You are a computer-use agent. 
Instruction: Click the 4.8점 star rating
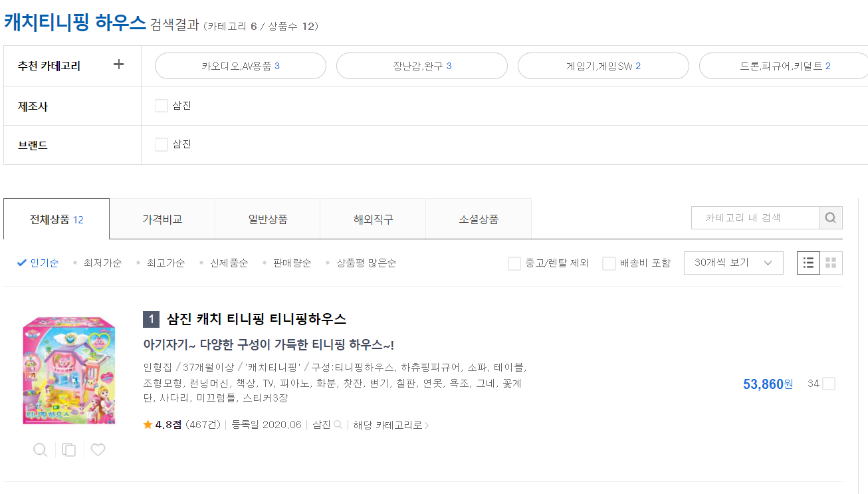click(x=162, y=425)
